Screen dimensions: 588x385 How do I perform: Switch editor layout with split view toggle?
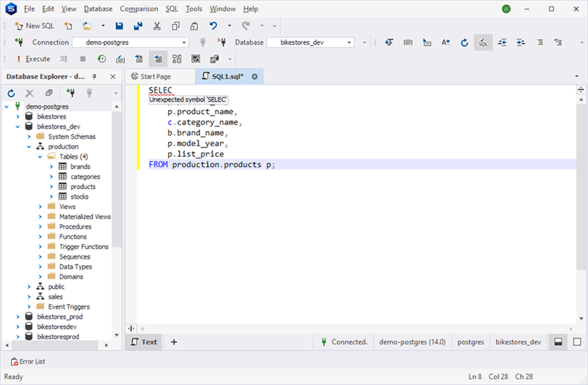557,341
